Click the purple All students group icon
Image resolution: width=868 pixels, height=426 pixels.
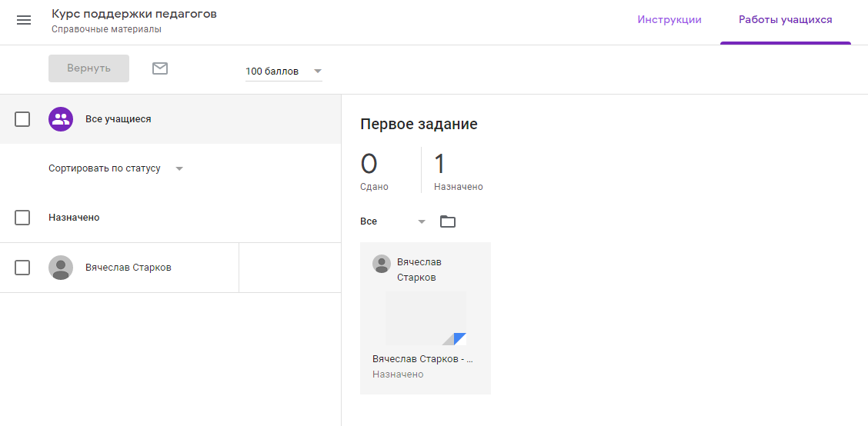(61, 119)
